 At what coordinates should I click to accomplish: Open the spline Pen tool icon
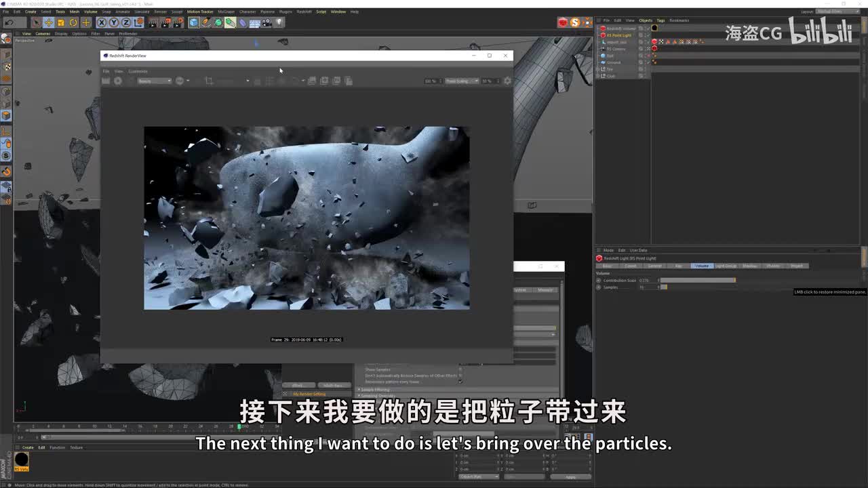pos(206,22)
